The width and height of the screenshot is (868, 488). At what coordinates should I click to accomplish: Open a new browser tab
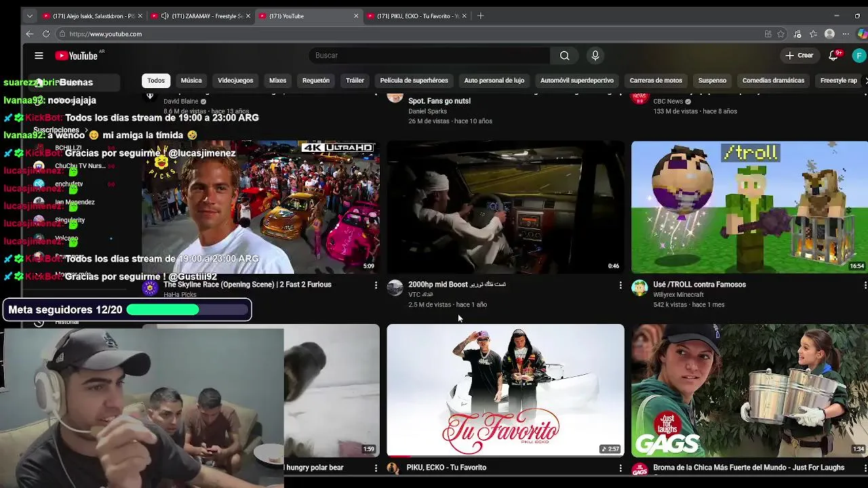(480, 16)
